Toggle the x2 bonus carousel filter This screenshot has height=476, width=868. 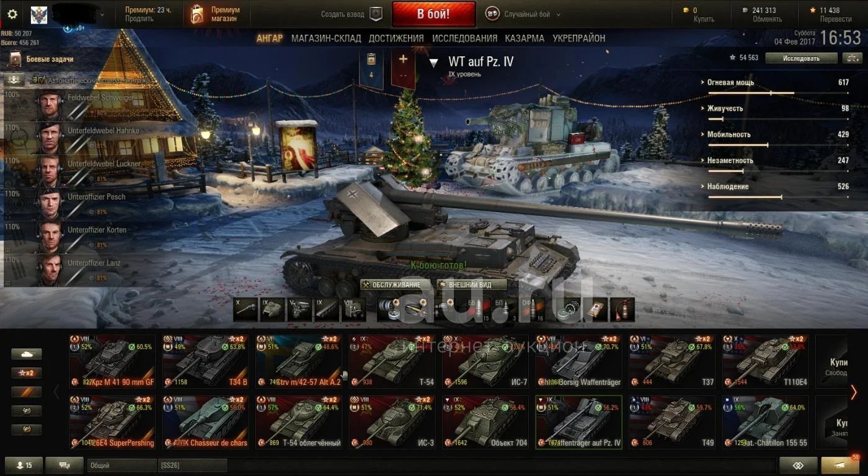click(27, 373)
